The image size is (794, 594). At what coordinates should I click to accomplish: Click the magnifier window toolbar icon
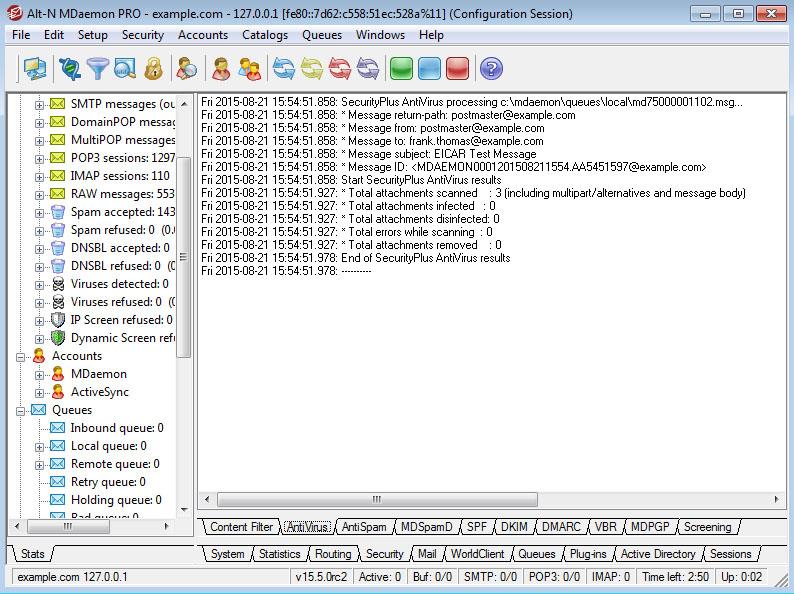[125, 69]
